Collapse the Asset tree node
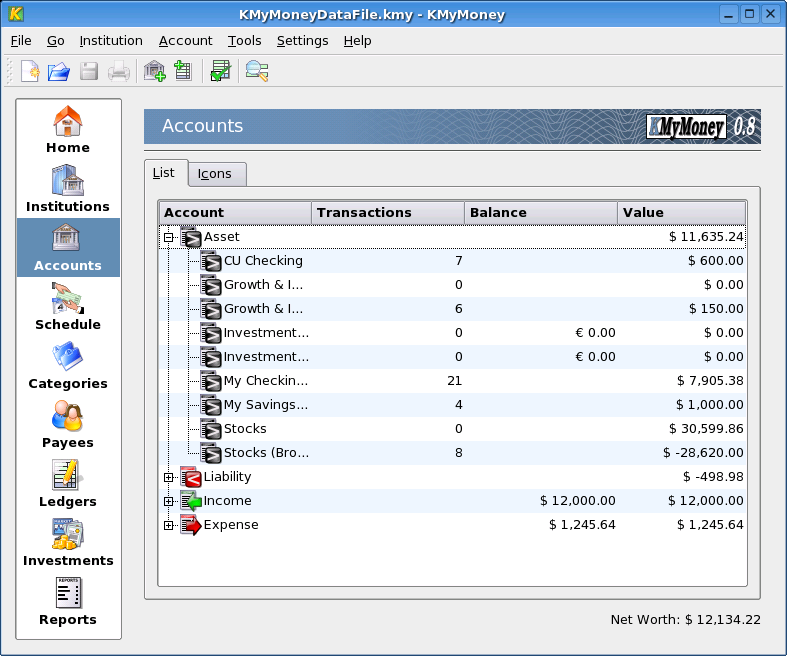 169,237
